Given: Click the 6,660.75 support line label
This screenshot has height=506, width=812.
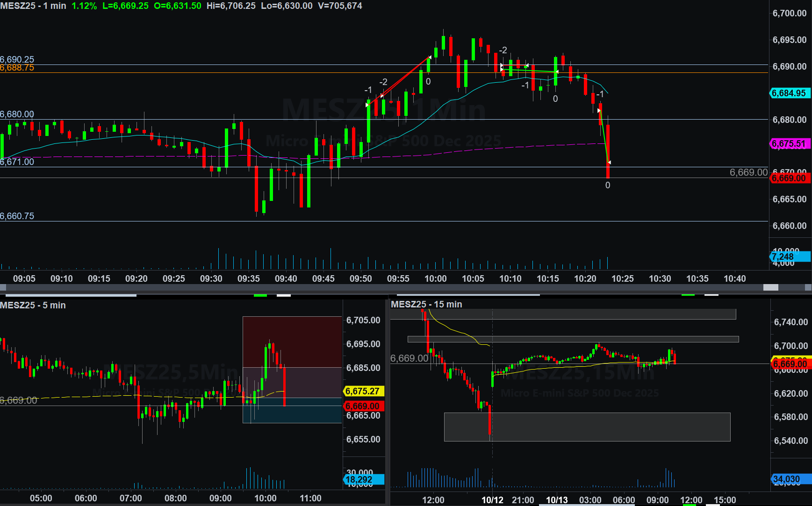Looking at the screenshot, I should click(x=17, y=216).
